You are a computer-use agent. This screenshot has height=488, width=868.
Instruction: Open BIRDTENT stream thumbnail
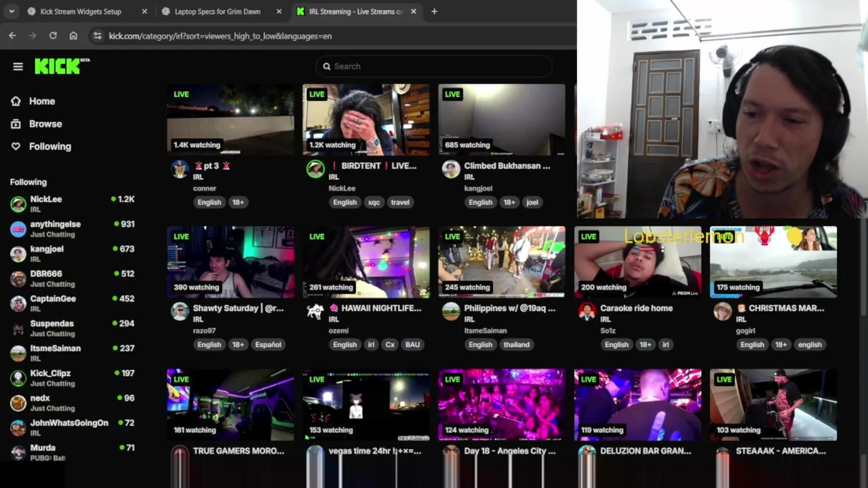click(x=366, y=119)
